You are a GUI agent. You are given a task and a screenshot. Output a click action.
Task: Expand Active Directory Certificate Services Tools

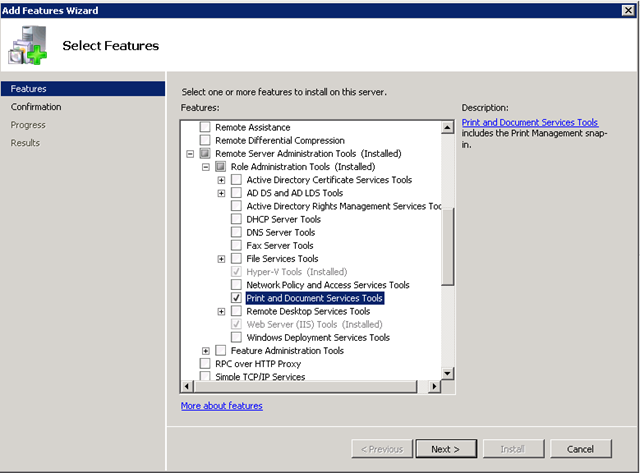click(221, 180)
